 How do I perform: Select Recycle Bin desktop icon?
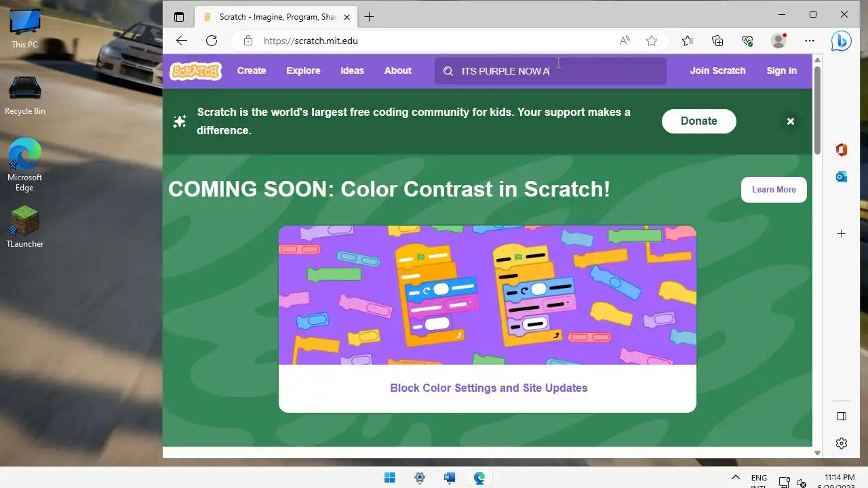[25, 95]
